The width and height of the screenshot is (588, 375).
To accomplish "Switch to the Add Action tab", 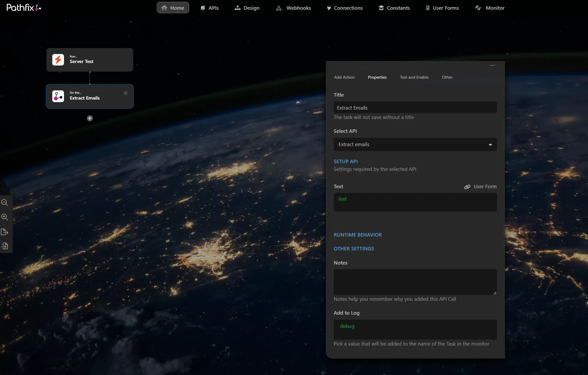I will pyautogui.click(x=344, y=77).
